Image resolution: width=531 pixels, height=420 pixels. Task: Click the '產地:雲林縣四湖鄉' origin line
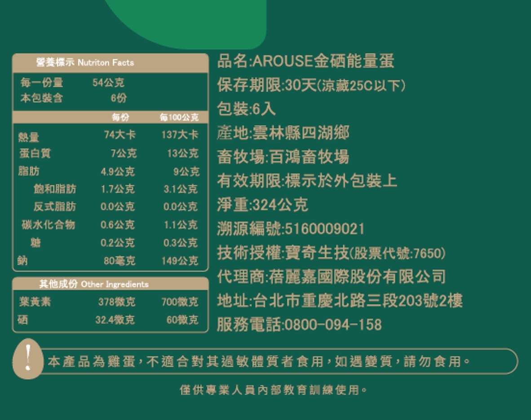point(283,132)
